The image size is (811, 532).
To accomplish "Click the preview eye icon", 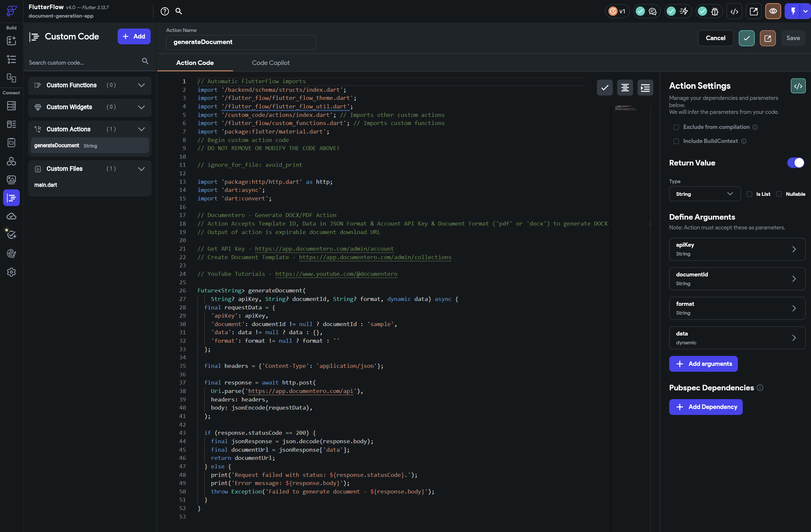I will pos(773,11).
